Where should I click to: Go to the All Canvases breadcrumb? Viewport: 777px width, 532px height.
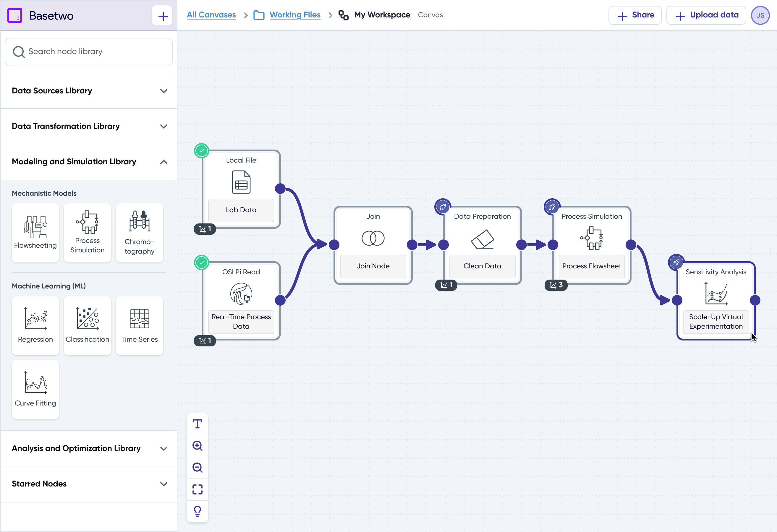[211, 15]
